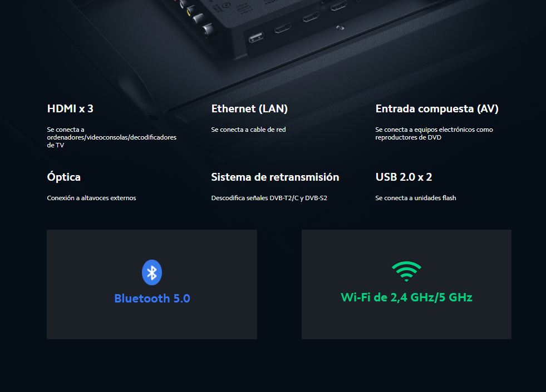Click the Entrada compuesta (AV) heading
The image size is (546, 392).
pyautogui.click(x=437, y=108)
